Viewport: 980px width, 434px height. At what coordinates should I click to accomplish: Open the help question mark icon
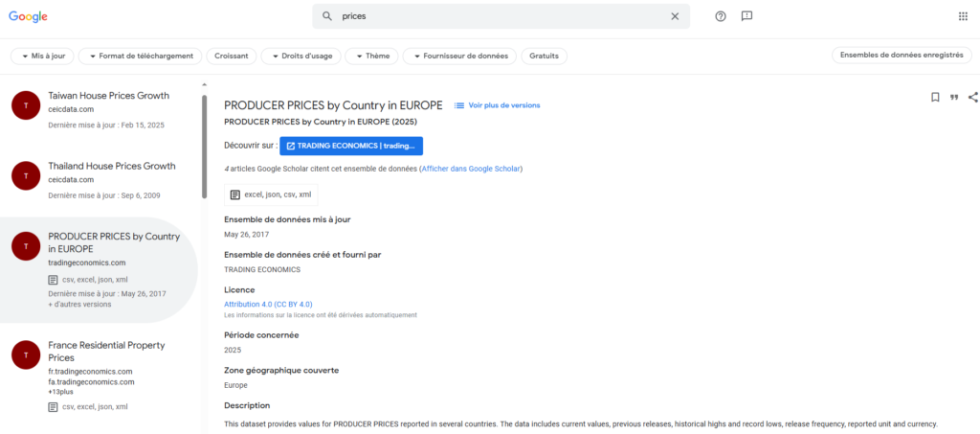tap(721, 17)
